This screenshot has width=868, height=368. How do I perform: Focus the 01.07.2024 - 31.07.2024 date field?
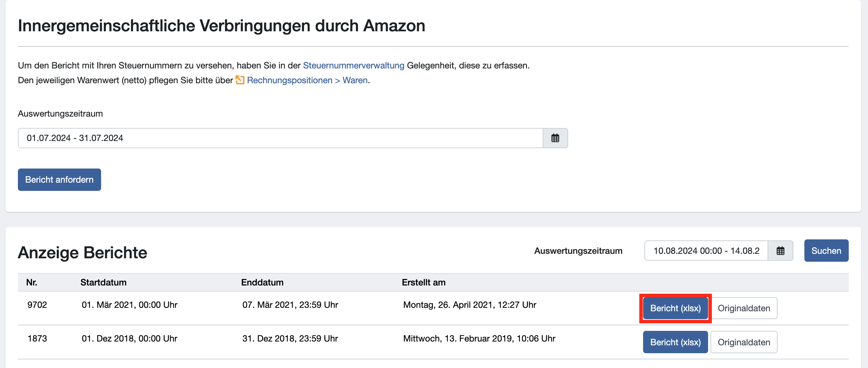click(280, 138)
